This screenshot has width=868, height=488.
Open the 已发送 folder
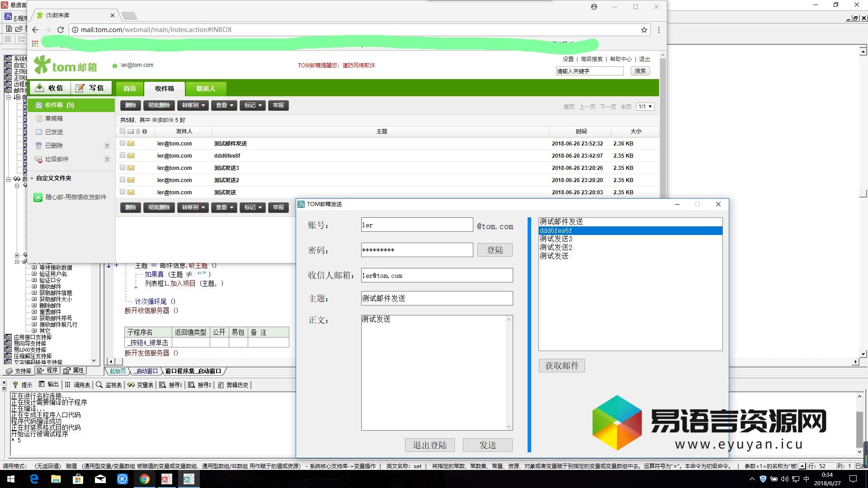tap(54, 132)
